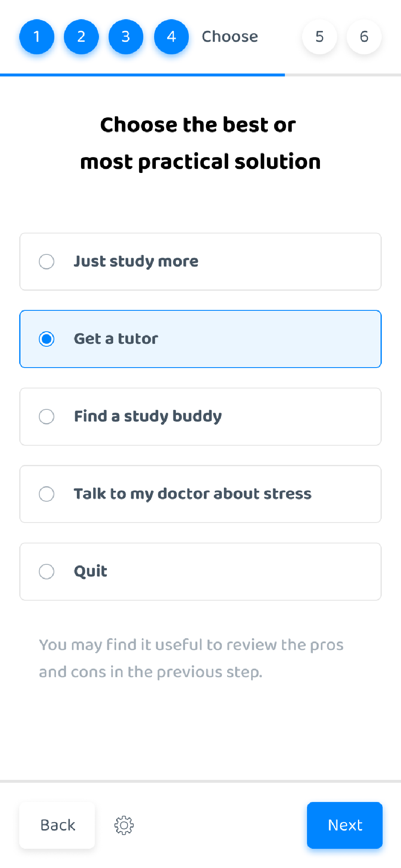Click the active step 4 circle
This screenshot has height=868, width=401.
click(171, 37)
